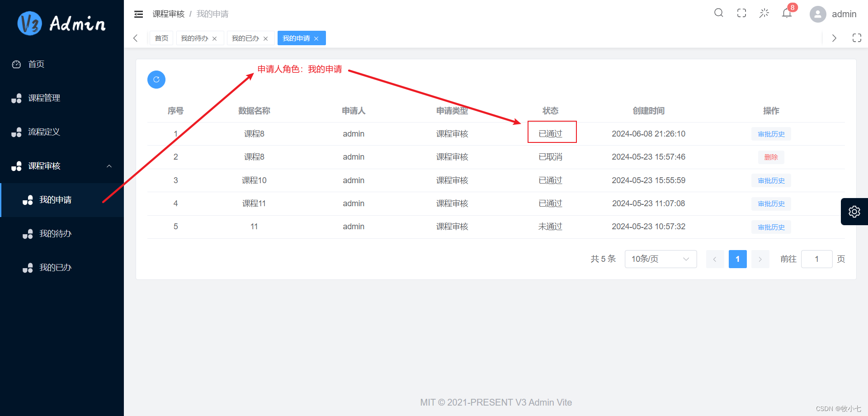Open 首页 in the sidebar
This screenshot has width=868, height=416.
coord(62,64)
